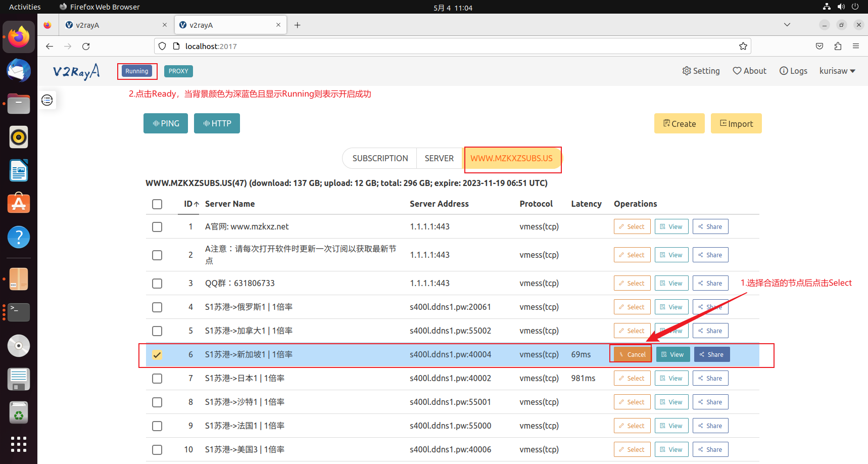
Task: Share the QQ群 row entry
Action: click(710, 284)
